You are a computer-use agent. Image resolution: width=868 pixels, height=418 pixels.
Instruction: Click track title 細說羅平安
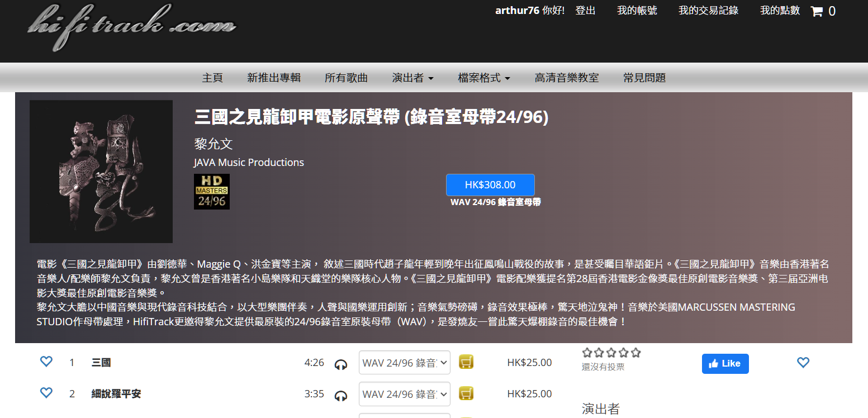pyautogui.click(x=116, y=394)
